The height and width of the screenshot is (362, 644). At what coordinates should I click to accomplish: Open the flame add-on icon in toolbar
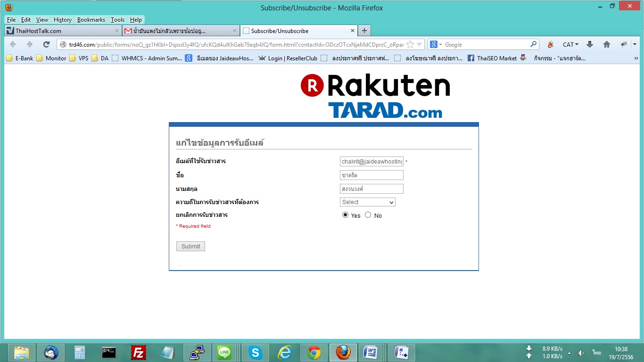pyautogui.click(x=550, y=44)
